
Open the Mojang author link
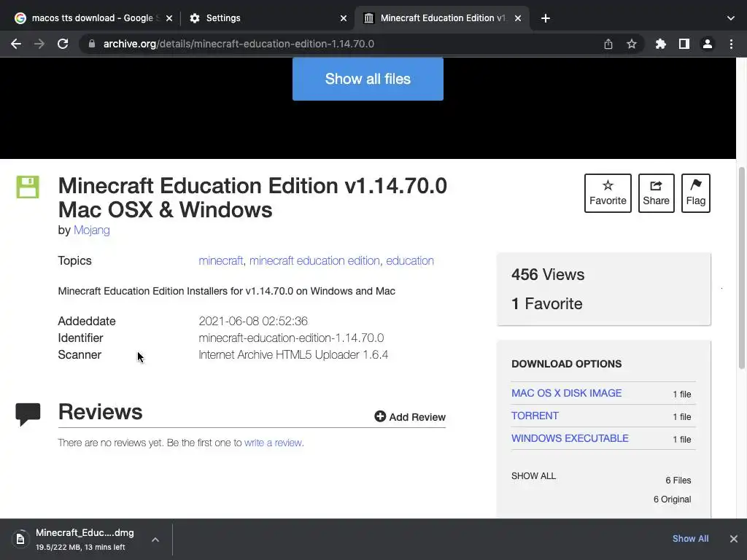coord(91,230)
